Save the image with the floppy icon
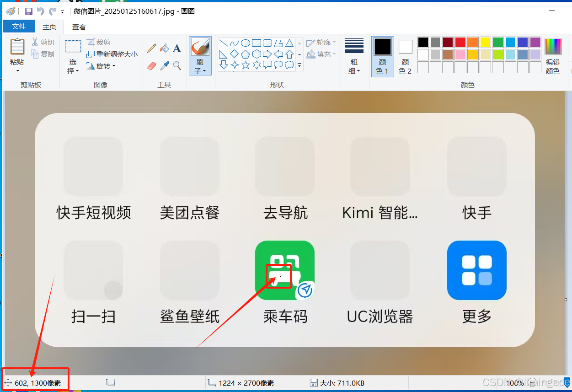Image resolution: width=572 pixels, height=392 pixels. (29, 11)
